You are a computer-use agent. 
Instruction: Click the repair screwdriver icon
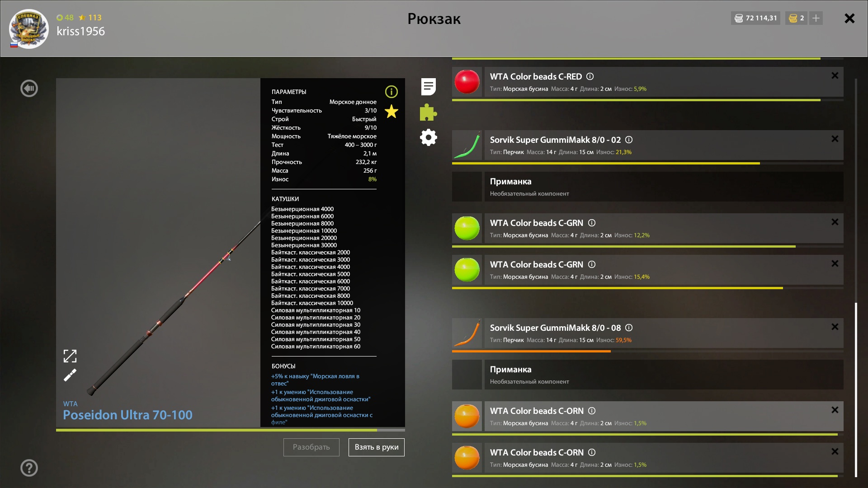click(70, 375)
